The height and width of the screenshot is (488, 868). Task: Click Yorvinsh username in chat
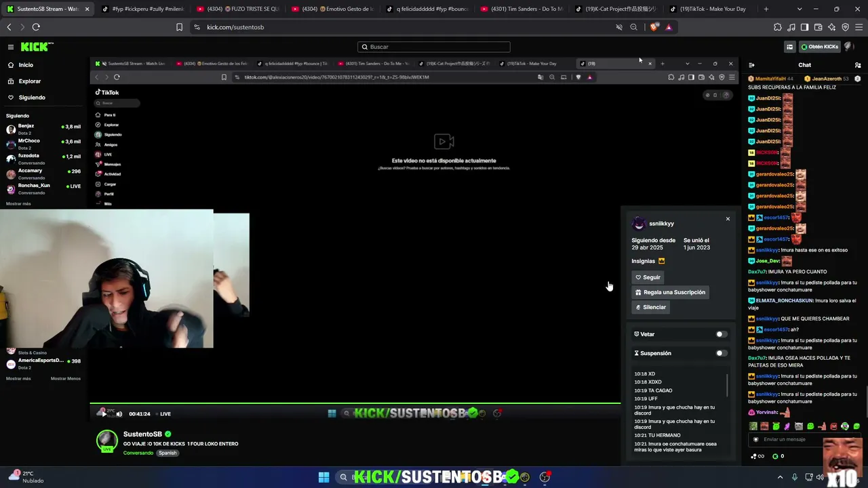[767, 412]
